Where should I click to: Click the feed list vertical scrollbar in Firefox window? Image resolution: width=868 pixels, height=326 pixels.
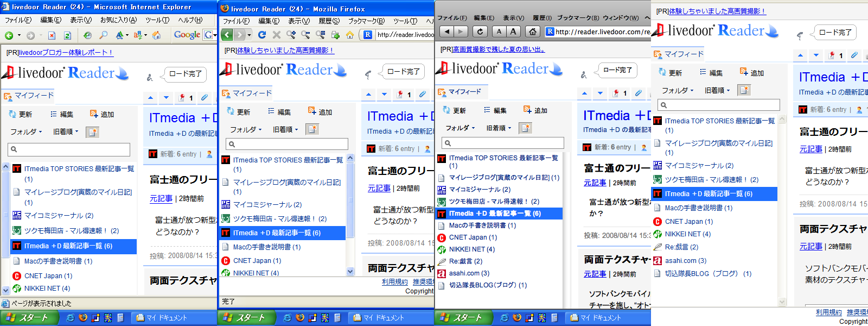coord(350,215)
